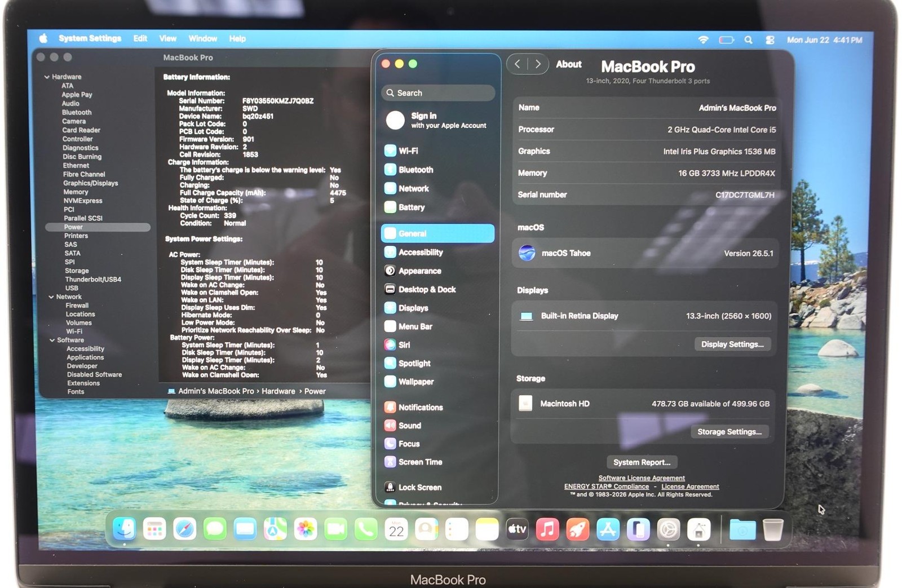This screenshot has height=588, width=902.
Task: Go back in System Settings
Action: pos(517,64)
